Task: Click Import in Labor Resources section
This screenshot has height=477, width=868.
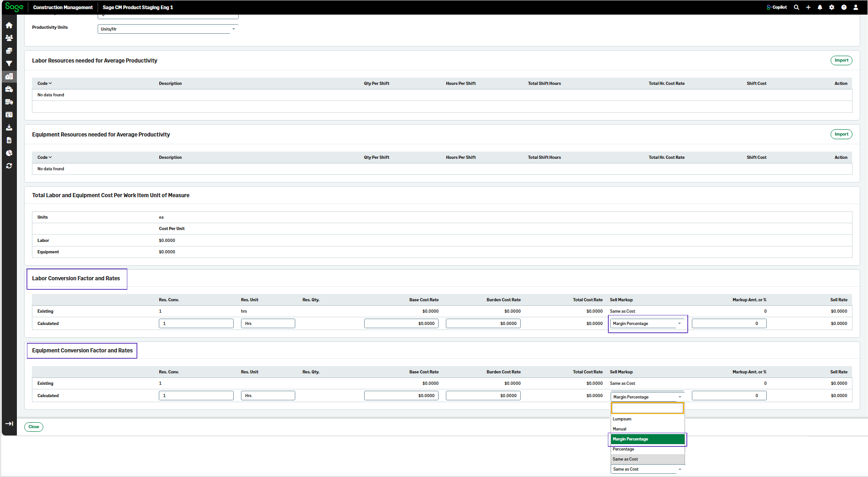Action: (x=841, y=60)
